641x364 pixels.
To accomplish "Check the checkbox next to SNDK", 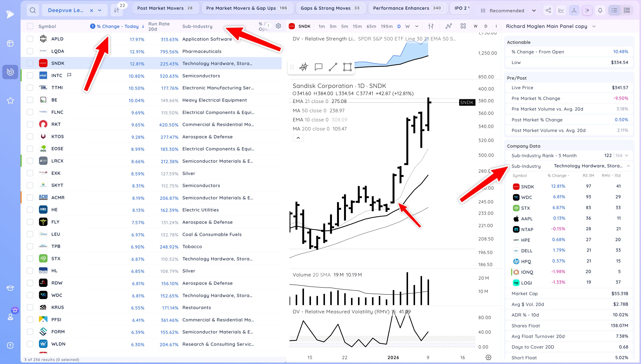I will pyautogui.click(x=30, y=63).
